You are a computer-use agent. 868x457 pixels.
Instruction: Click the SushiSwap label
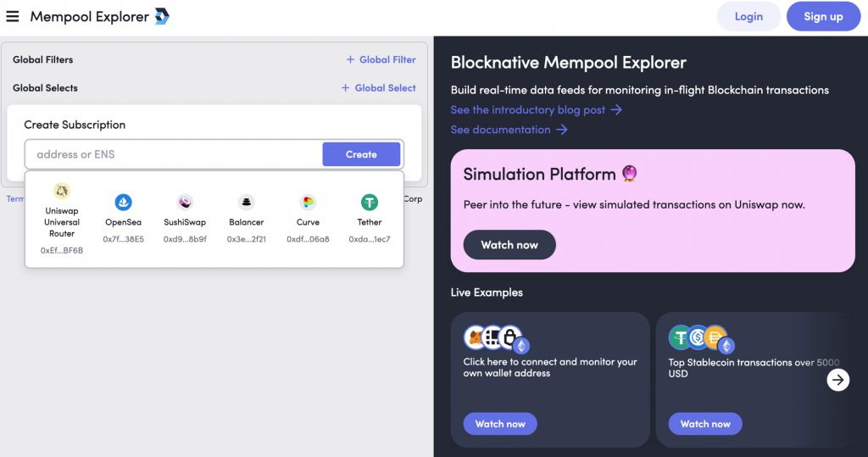coord(185,222)
